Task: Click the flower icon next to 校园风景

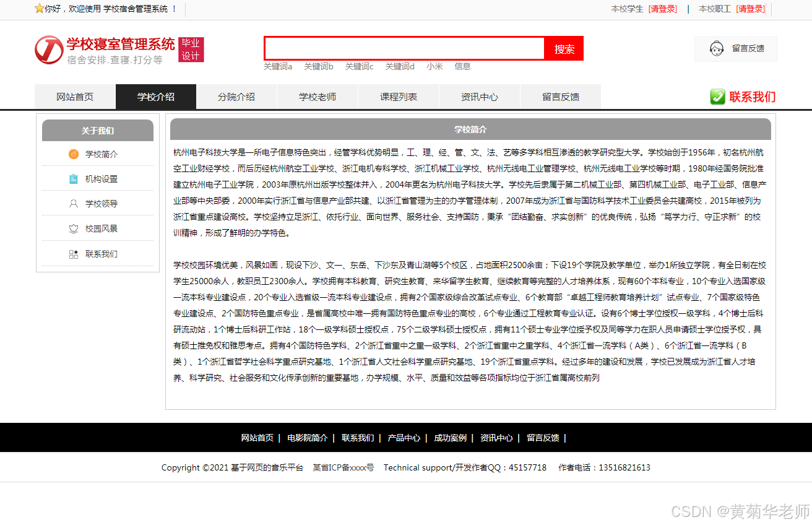Action: (74, 228)
